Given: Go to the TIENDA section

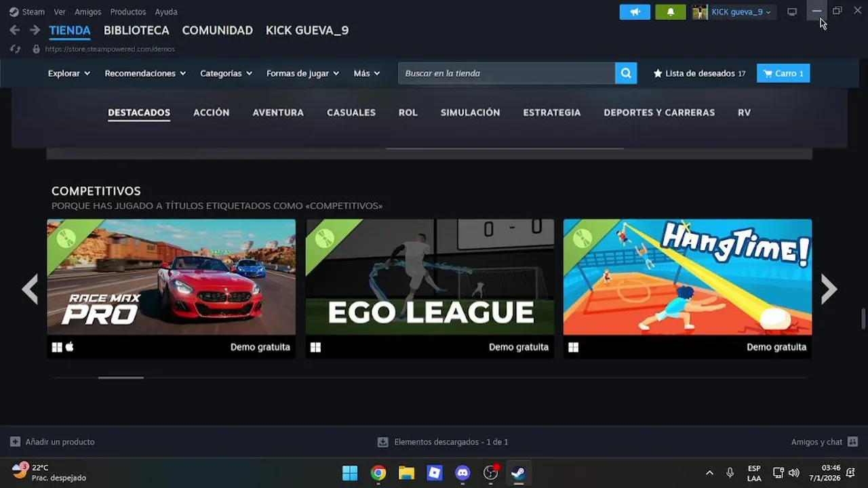Looking at the screenshot, I should tap(70, 30).
